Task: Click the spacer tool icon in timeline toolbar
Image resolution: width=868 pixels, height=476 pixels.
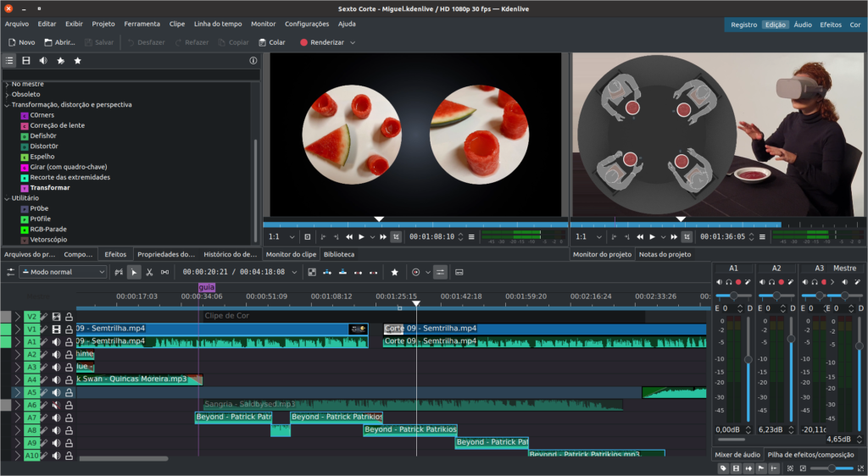Action: click(164, 272)
